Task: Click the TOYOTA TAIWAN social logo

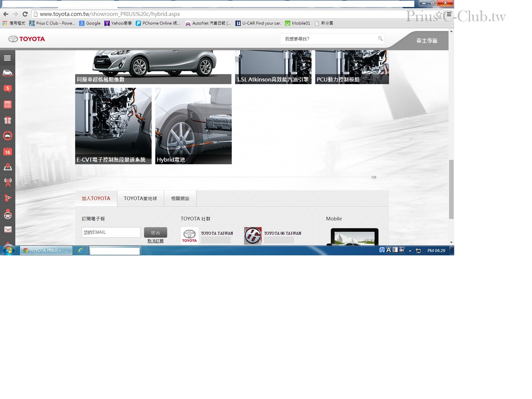Action: (x=190, y=236)
